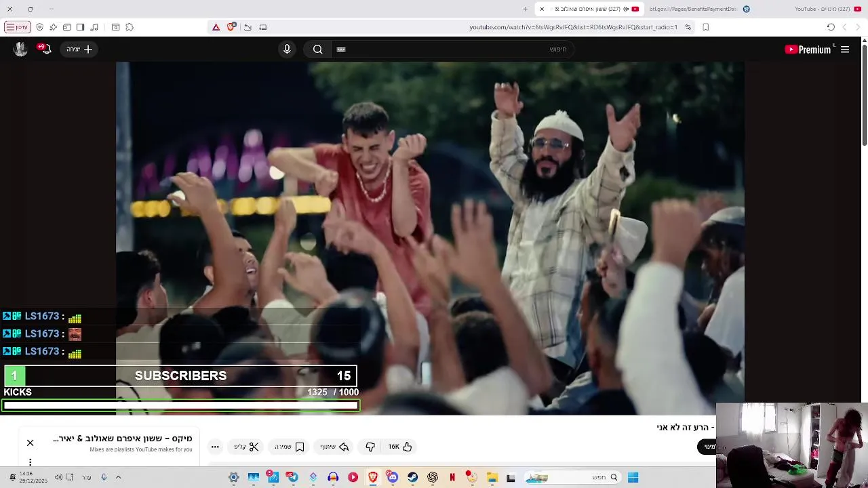
Task: Click the system tray microphone icon
Action: [104, 477]
